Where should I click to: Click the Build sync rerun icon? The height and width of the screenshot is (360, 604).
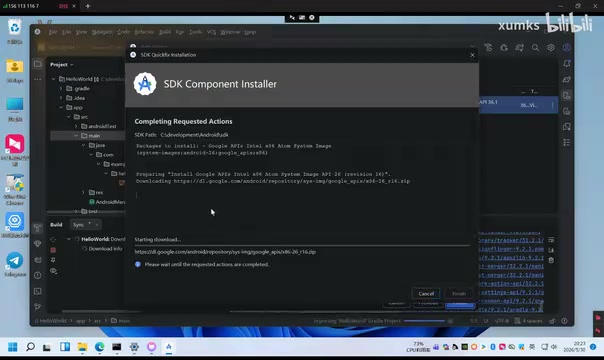(x=53, y=239)
